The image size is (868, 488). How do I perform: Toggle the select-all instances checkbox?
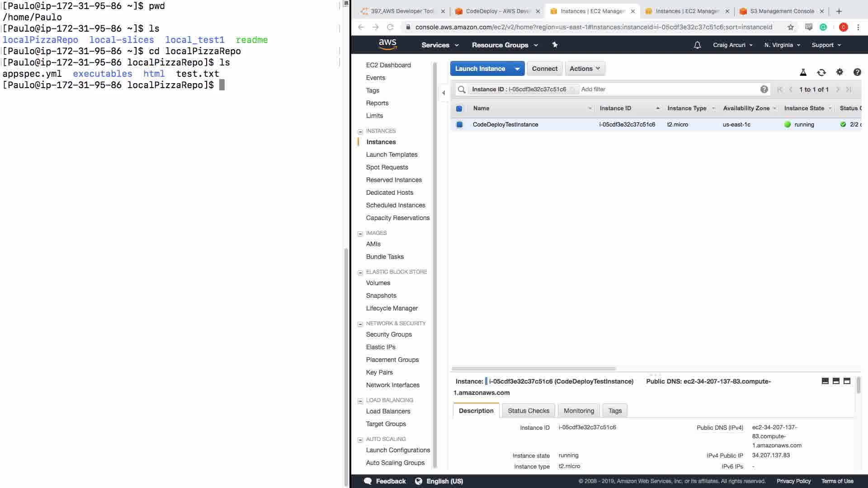(x=459, y=108)
